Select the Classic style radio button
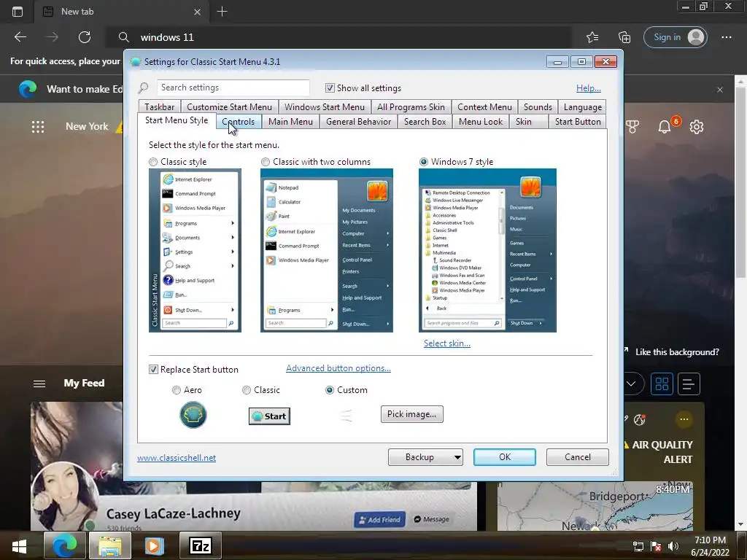The image size is (747, 560). point(153,162)
